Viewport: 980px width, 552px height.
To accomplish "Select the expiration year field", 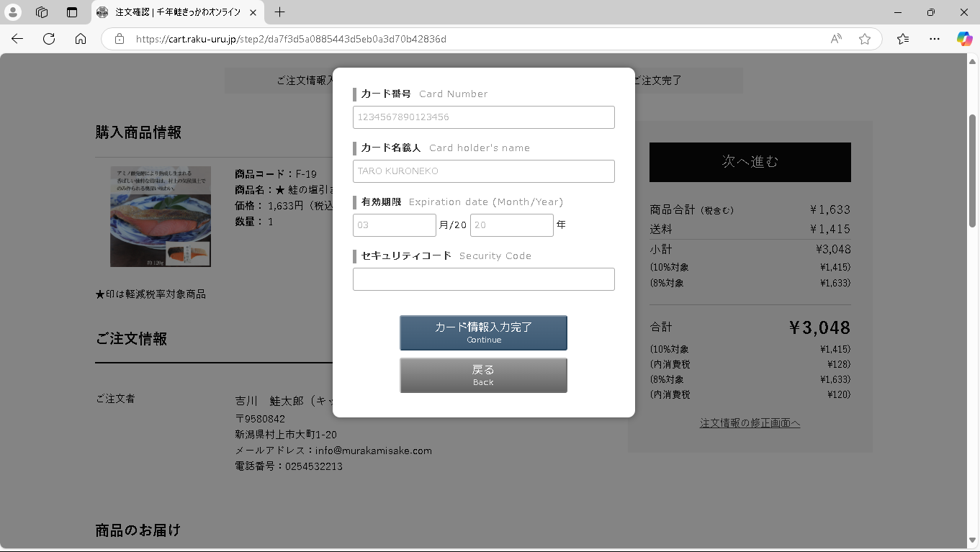I will tap(511, 225).
